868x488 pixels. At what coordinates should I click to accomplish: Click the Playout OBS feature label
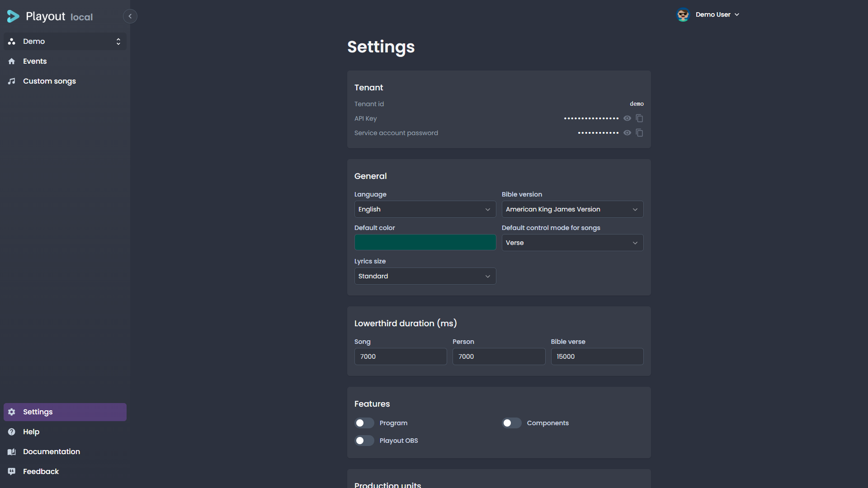[399, 441]
